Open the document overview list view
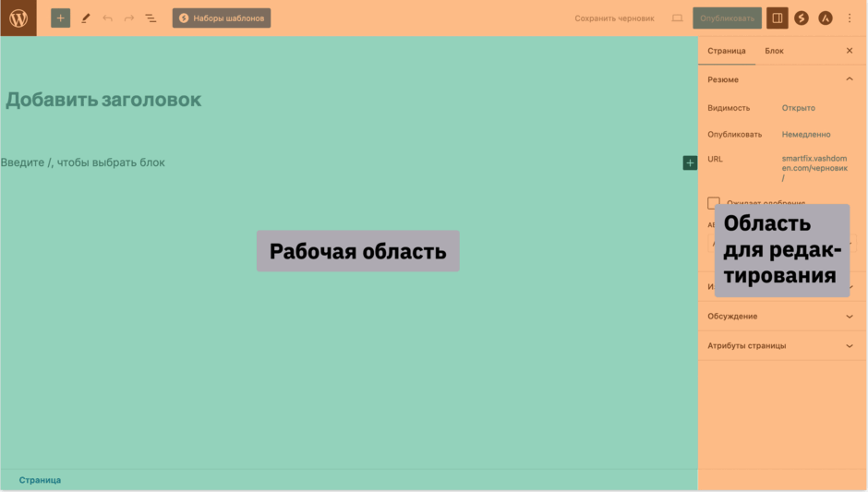This screenshot has width=868, height=492. [151, 18]
